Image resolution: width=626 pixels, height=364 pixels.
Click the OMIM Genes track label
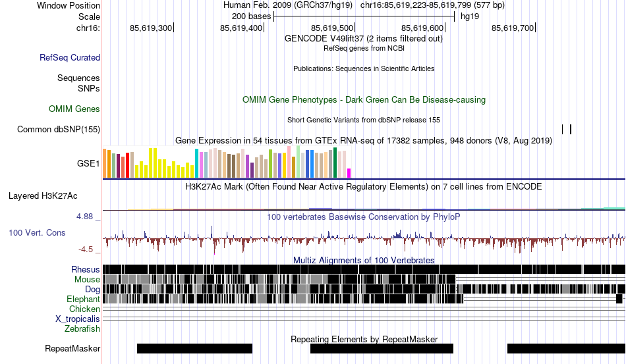[x=74, y=109]
